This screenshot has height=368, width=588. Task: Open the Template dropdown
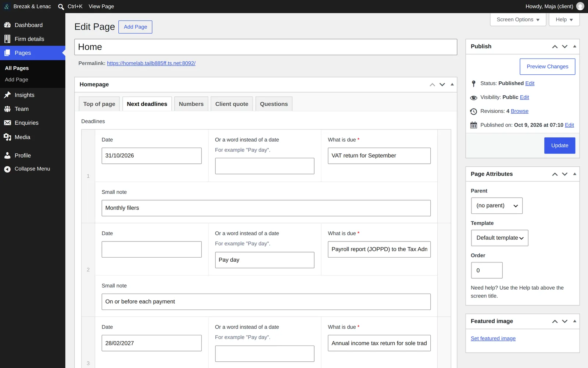(x=499, y=238)
